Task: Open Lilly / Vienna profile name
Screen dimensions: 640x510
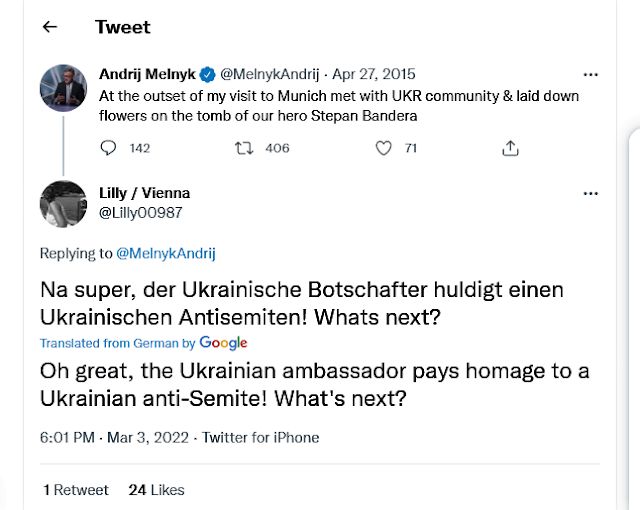Action: 144,193
